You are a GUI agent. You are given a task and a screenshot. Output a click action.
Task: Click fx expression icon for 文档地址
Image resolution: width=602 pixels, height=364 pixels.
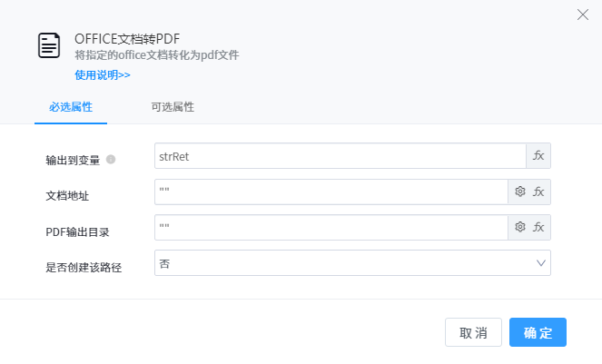point(538,192)
